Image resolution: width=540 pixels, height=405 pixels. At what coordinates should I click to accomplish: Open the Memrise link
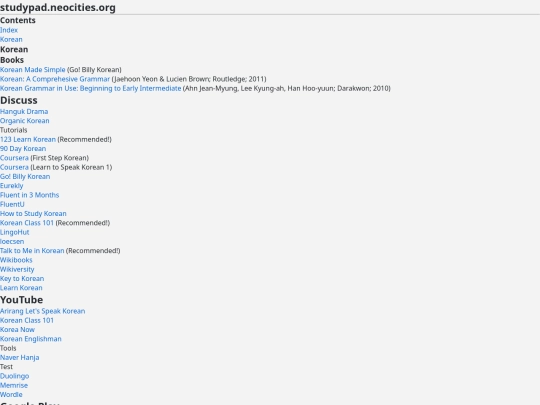[x=14, y=386]
